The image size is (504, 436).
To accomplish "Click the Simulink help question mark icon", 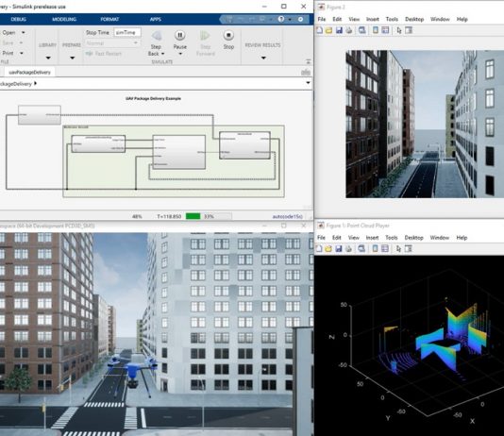I will (x=281, y=19).
